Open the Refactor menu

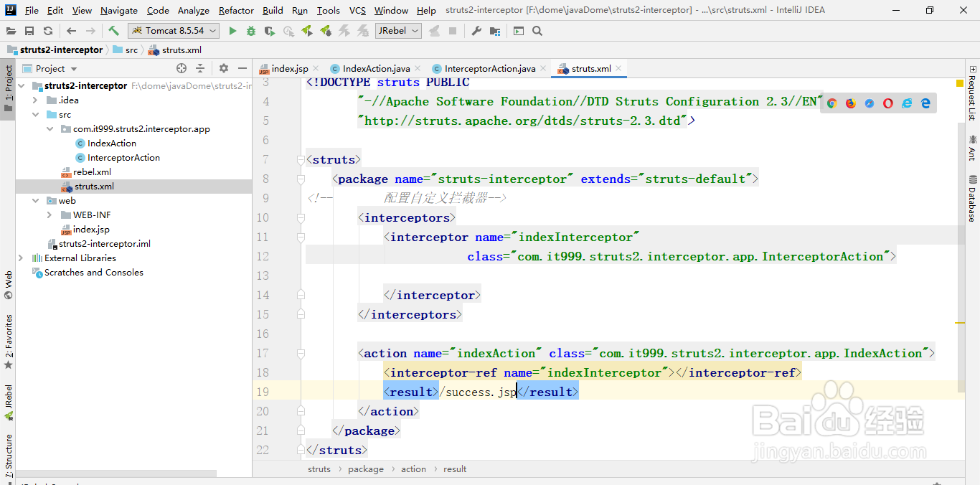236,10
